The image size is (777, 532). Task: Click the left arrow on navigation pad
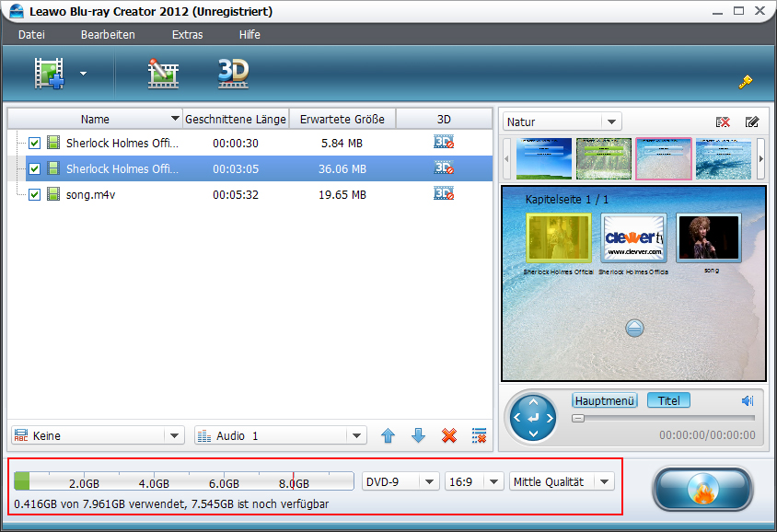click(516, 418)
